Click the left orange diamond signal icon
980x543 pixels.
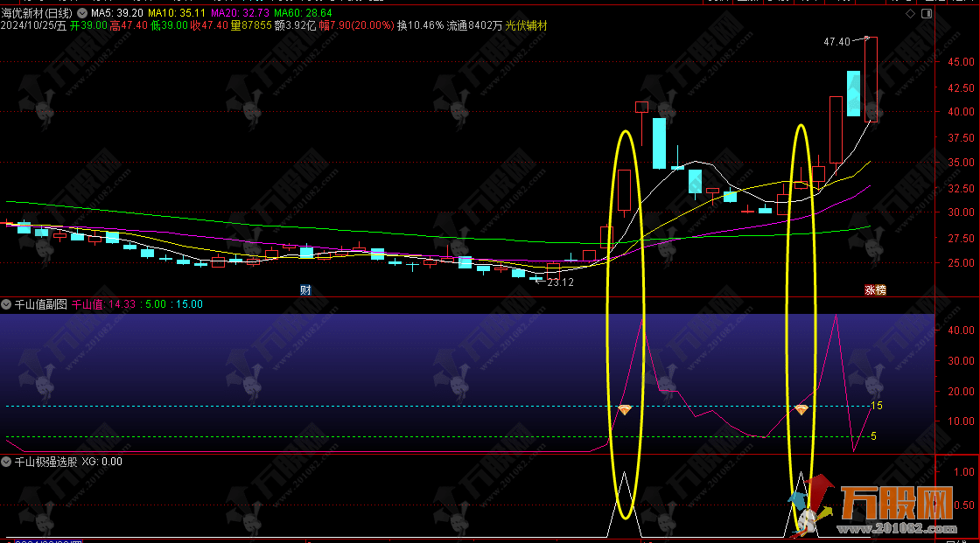pyautogui.click(x=625, y=410)
